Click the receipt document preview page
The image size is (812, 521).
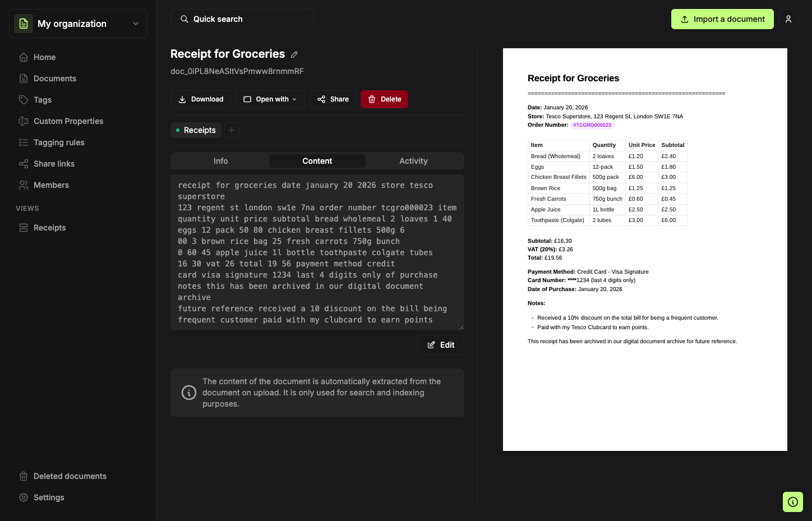tap(645, 250)
